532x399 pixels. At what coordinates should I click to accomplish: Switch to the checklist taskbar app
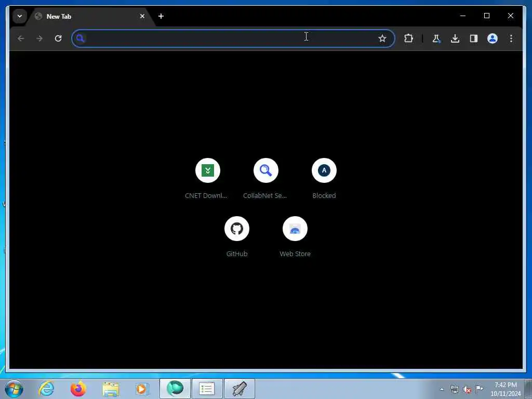[x=207, y=389]
